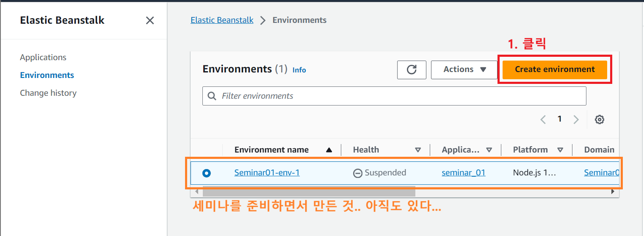Click the Environment name column header

271,150
